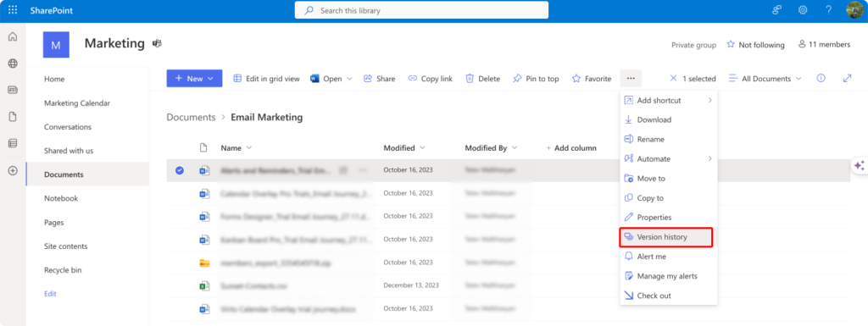Clear selection with 1 selected X
868x326 pixels.
point(673,79)
